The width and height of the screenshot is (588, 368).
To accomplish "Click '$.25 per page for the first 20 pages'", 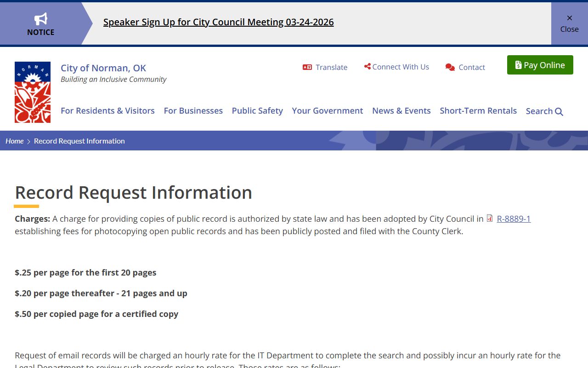I will click(x=85, y=273).
